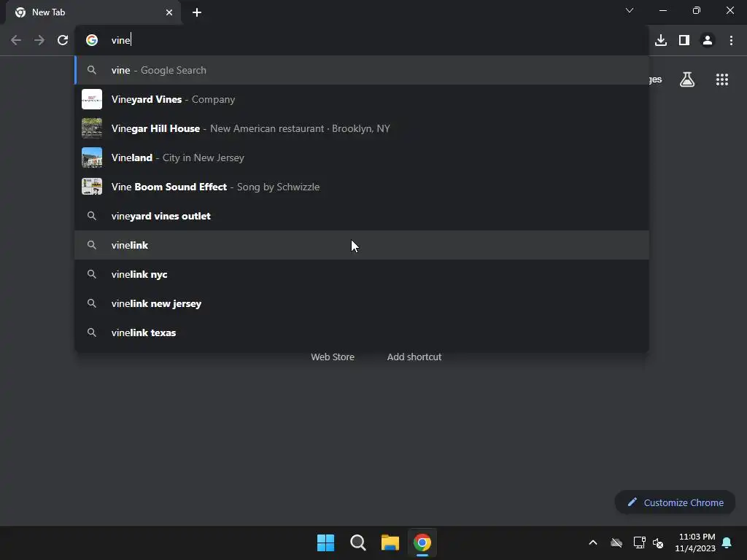This screenshot has height=560, width=747.
Task: Click the Vine Boom Sound Effect thumbnail
Action: click(x=92, y=187)
